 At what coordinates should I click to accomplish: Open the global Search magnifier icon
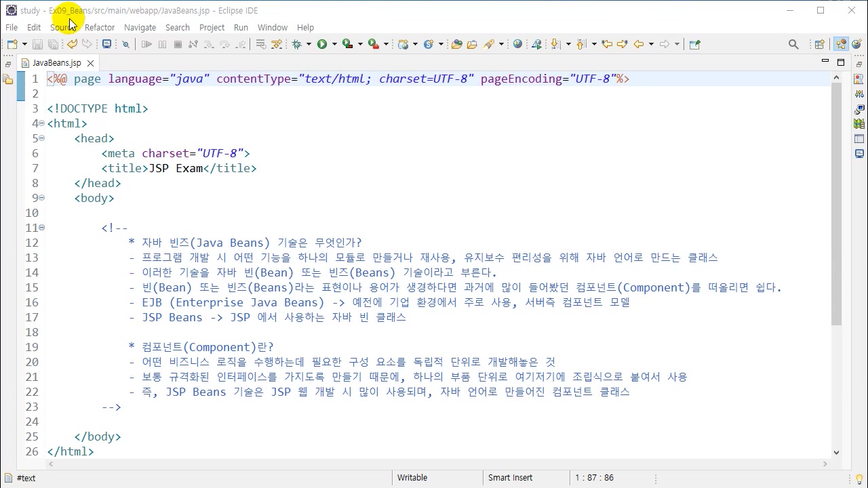click(x=793, y=43)
